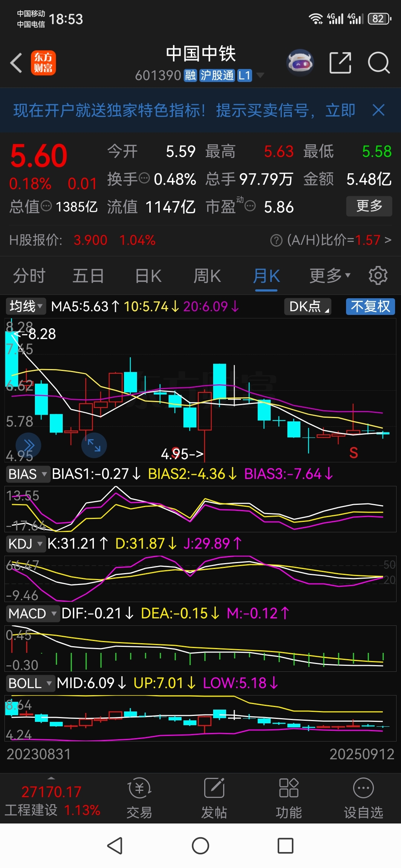
Task: Tap the end date 20250912 label
Action: [x=362, y=754]
